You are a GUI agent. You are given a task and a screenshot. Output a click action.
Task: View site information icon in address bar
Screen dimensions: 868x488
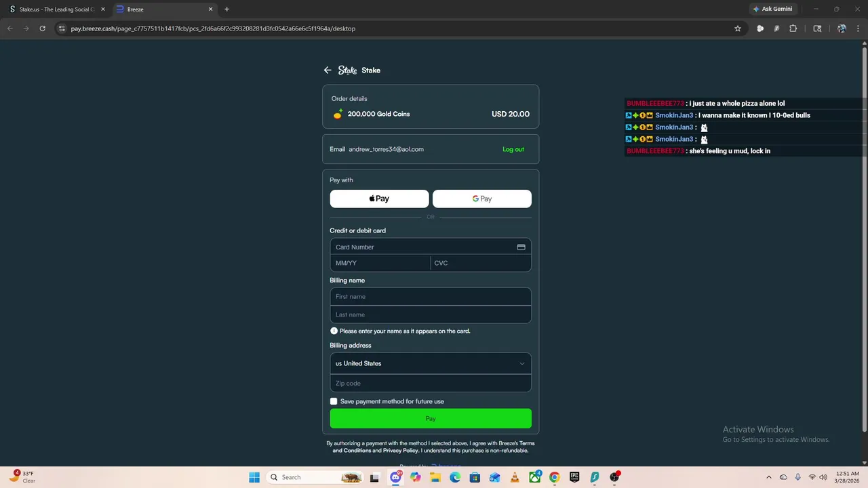point(62,28)
